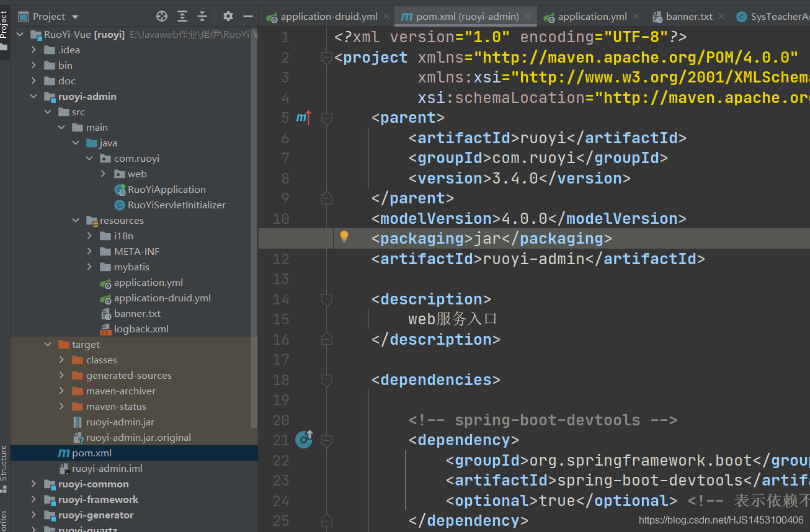Open application-druid.yml in project tree
Image resolution: width=810 pixels, height=532 pixels.
click(x=155, y=298)
